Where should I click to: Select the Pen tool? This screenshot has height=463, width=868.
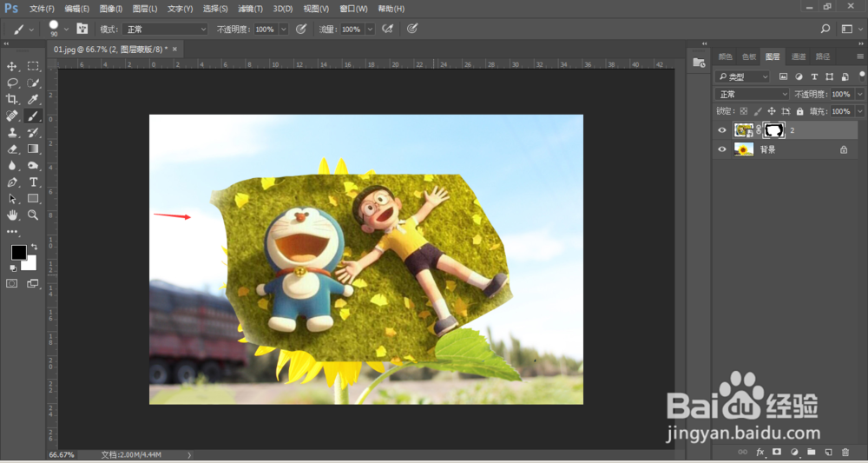point(11,182)
